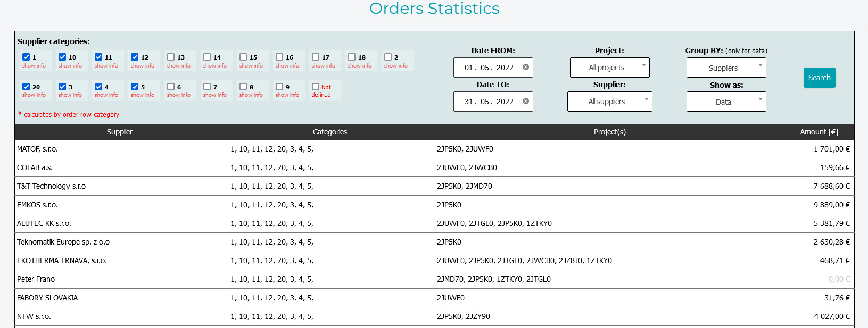This screenshot has width=868, height=328.
Task: Select the EMKOS s.r.o. supplier row
Action: [x=37, y=205]
